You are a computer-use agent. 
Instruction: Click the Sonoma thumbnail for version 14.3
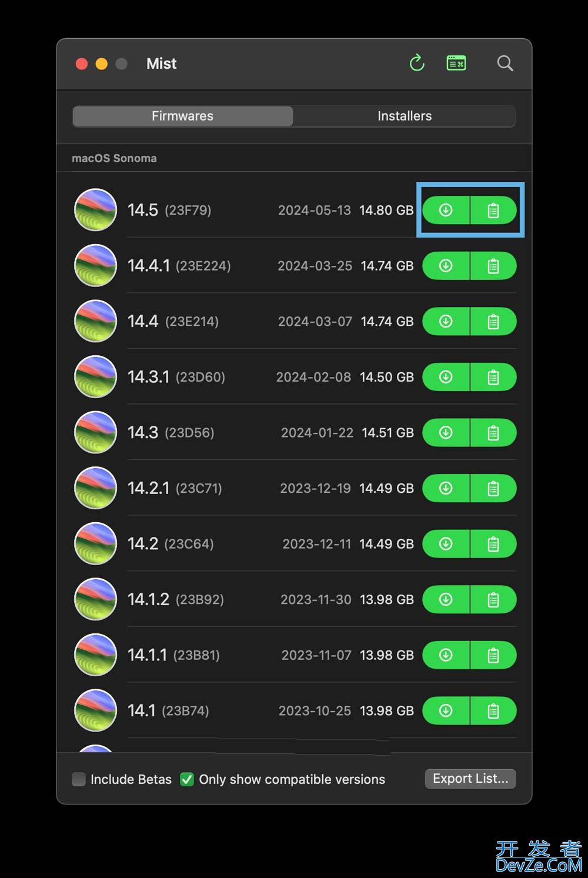(x=95, y=433)
